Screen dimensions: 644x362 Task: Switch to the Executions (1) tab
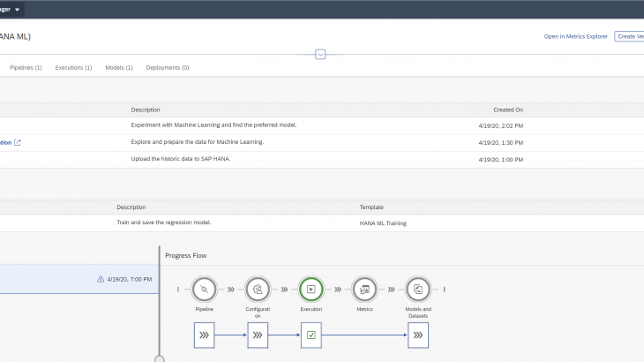point(73,67)
